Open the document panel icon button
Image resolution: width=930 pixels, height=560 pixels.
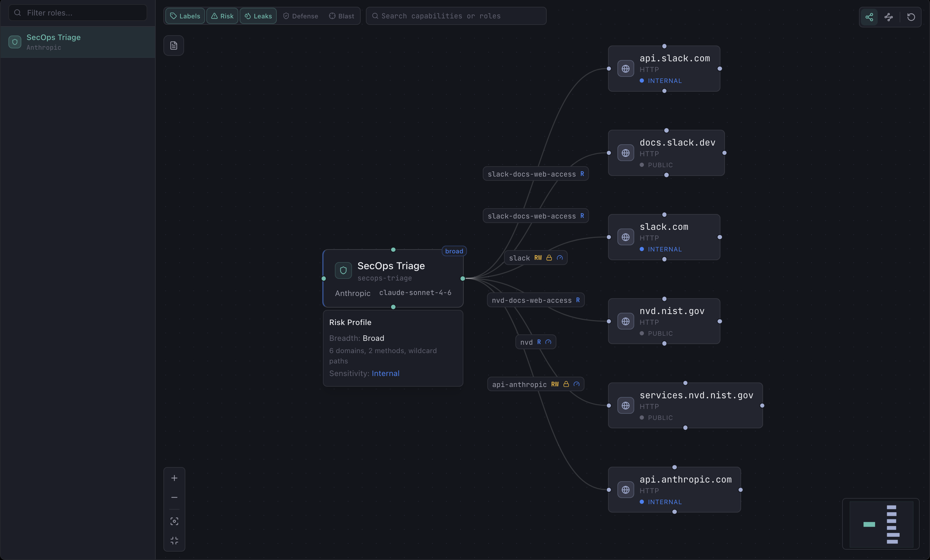pos(174,46)
